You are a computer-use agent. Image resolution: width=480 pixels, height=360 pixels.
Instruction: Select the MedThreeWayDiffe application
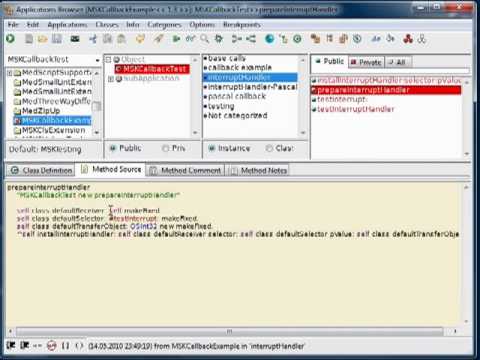click(56, 101)
